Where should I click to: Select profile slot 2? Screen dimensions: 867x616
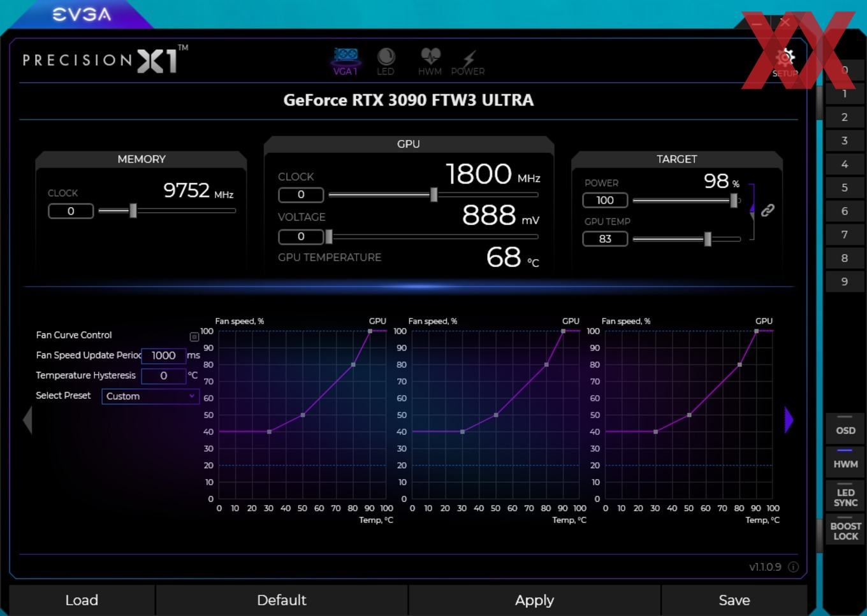click(845, 117)
